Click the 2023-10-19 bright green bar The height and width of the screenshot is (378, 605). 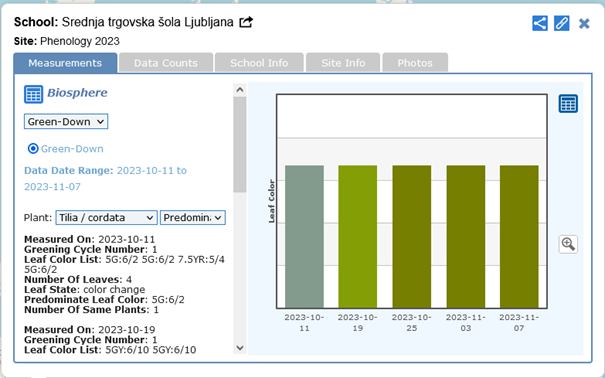(x=358, y=237)
